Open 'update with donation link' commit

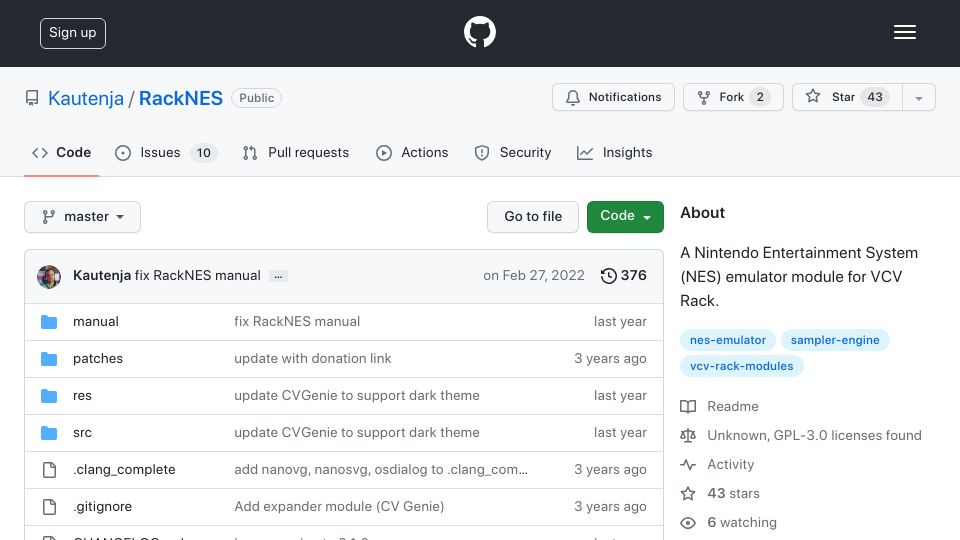click(x=312, y=358)
